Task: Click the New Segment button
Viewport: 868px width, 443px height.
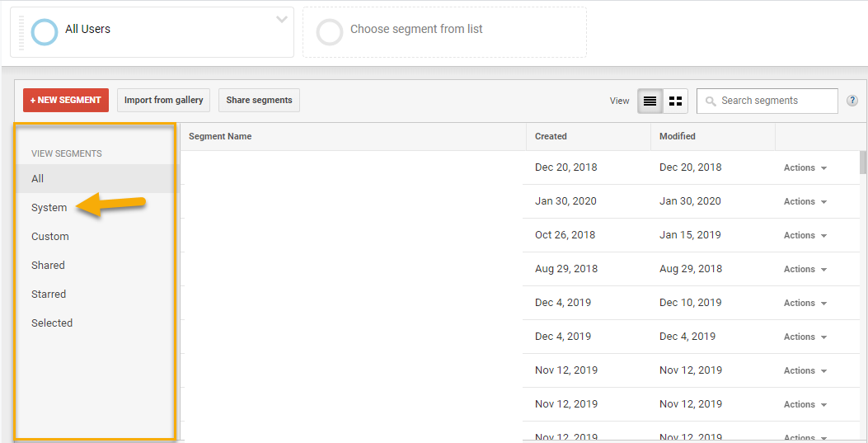Action: coord(66,101)
